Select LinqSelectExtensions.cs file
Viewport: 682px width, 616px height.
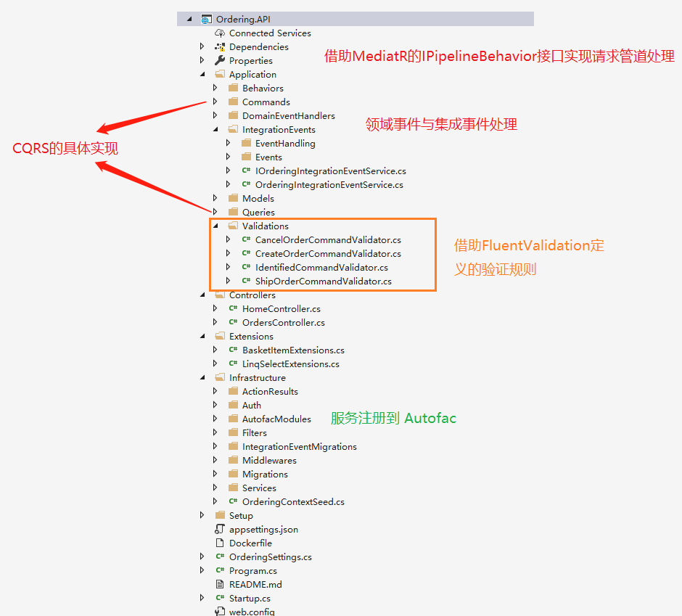tap(290, 364)
